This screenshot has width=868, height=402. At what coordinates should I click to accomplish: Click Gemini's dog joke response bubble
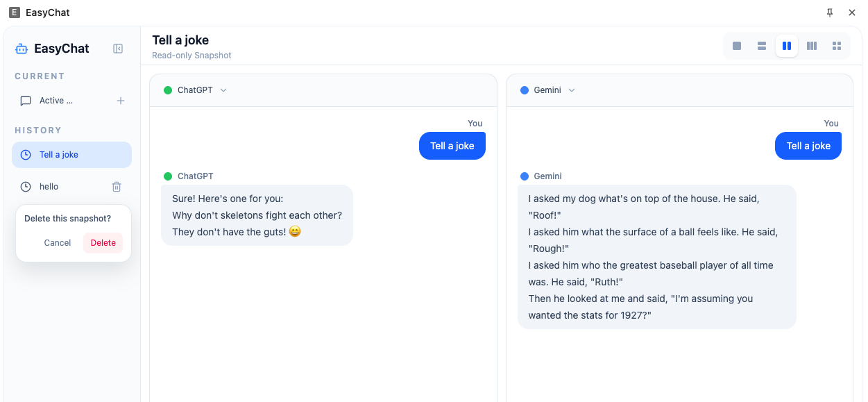[657, 257]
